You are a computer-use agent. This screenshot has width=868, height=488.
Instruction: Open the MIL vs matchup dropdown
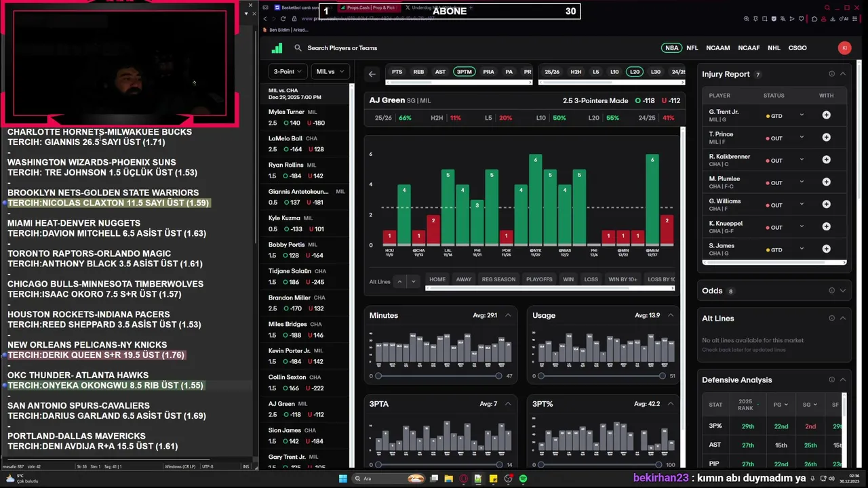point(330,71)
